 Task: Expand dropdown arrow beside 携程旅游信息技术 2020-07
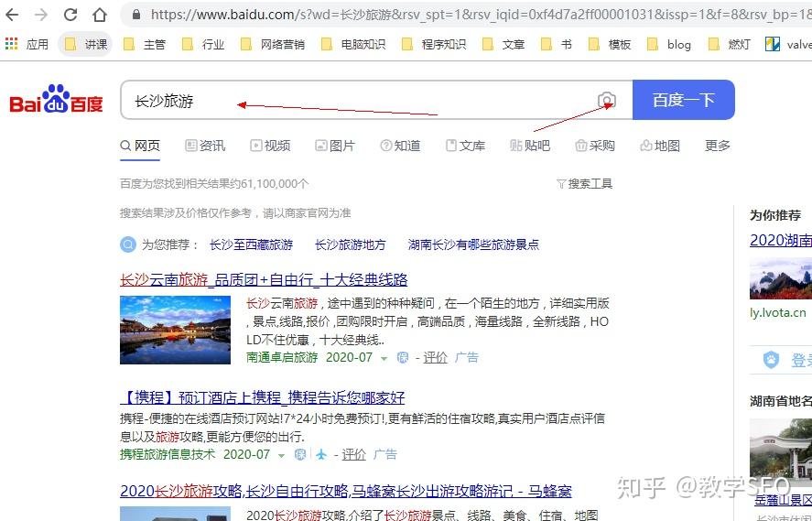coord(282,455)
